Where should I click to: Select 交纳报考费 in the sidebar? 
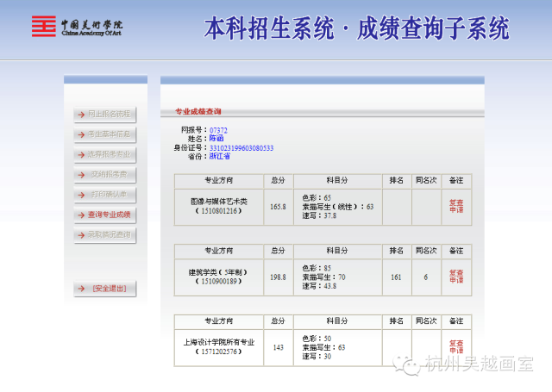pos(105,174)
